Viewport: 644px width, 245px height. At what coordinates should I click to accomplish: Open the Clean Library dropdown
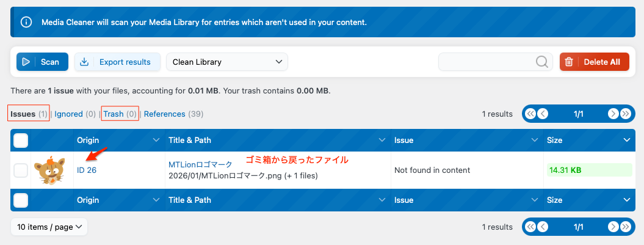coord(226,62)
